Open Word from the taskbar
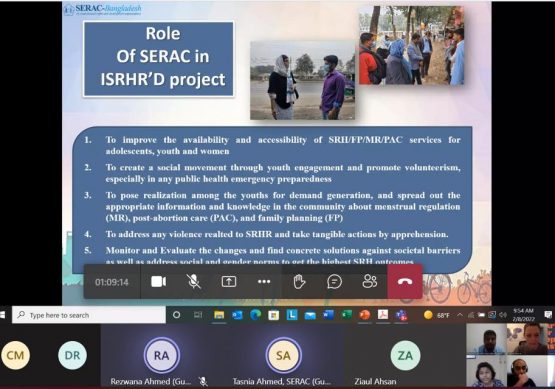 (x=328, y=315)
